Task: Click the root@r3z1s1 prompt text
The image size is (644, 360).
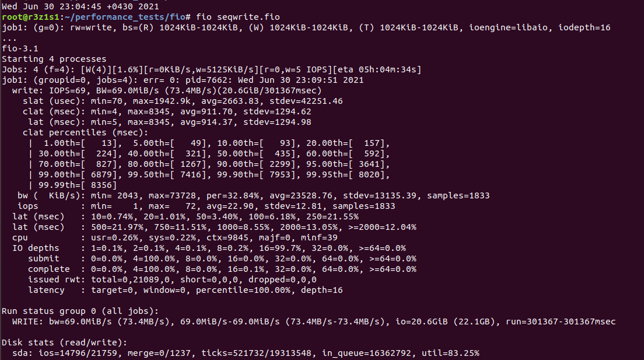Action: point(28,17)
